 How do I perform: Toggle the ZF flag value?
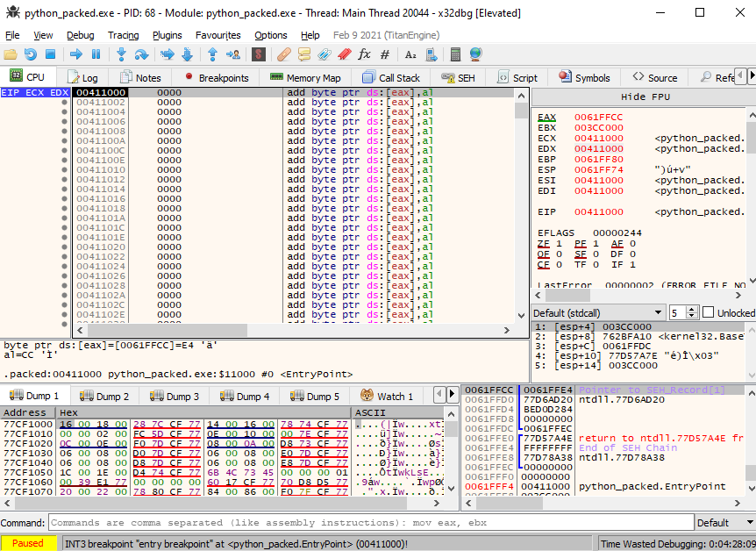click(557, 244)
